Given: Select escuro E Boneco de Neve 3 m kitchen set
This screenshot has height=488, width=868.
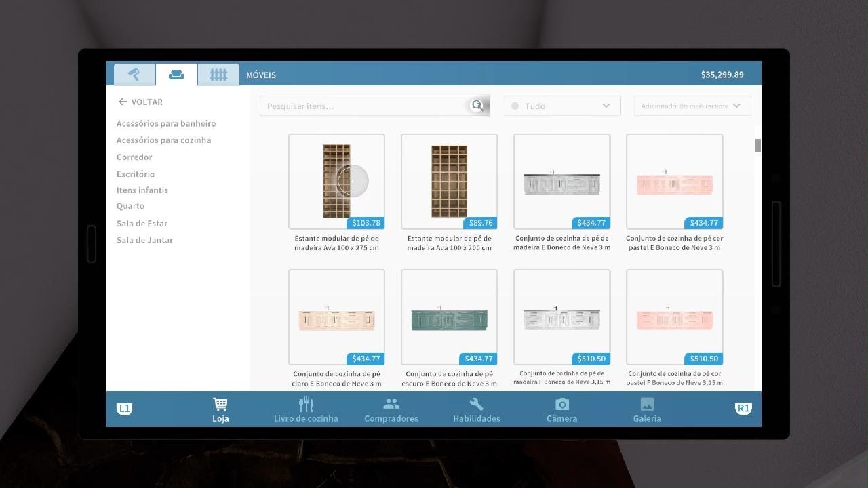Looking at the screenshot, I should pos(449,317).
